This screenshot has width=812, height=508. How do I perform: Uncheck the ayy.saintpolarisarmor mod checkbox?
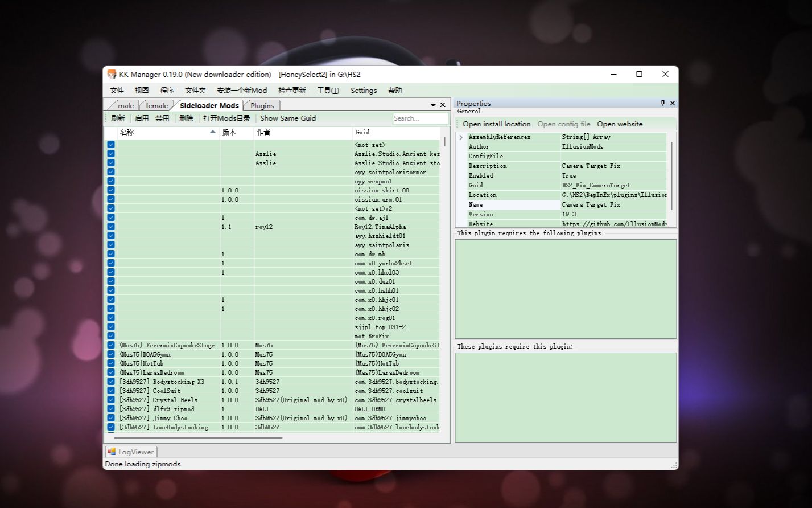click(111, 172)
